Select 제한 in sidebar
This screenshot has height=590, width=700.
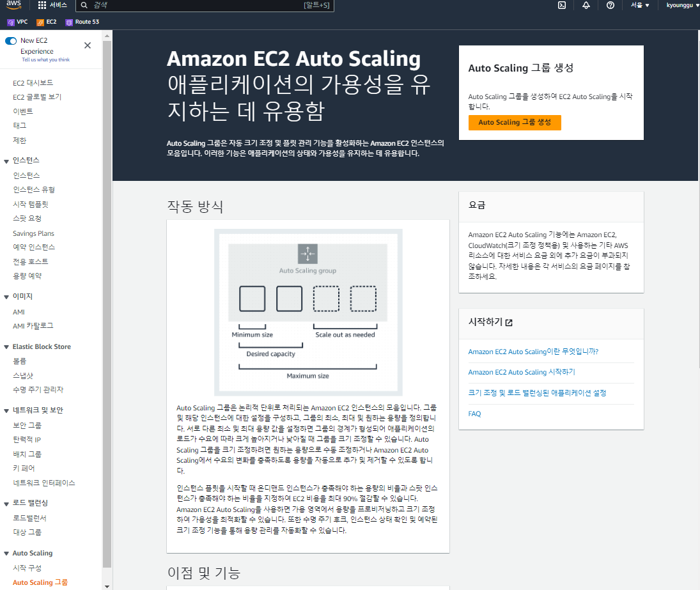click(20, 141)
